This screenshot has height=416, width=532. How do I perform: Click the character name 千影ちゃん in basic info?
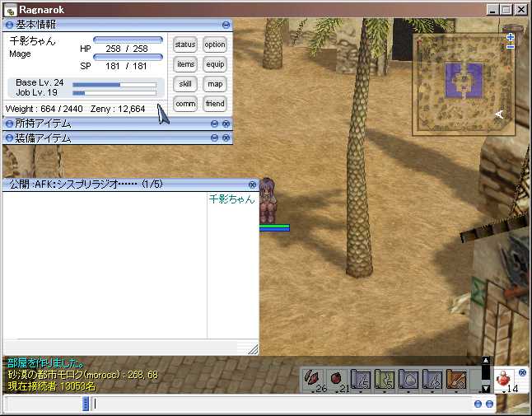tap(32, 41)
